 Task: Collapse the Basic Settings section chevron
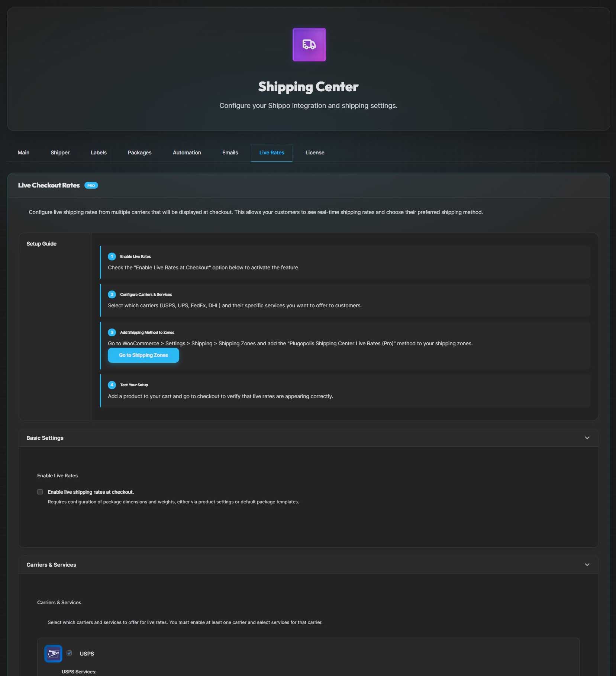(587, 438)
